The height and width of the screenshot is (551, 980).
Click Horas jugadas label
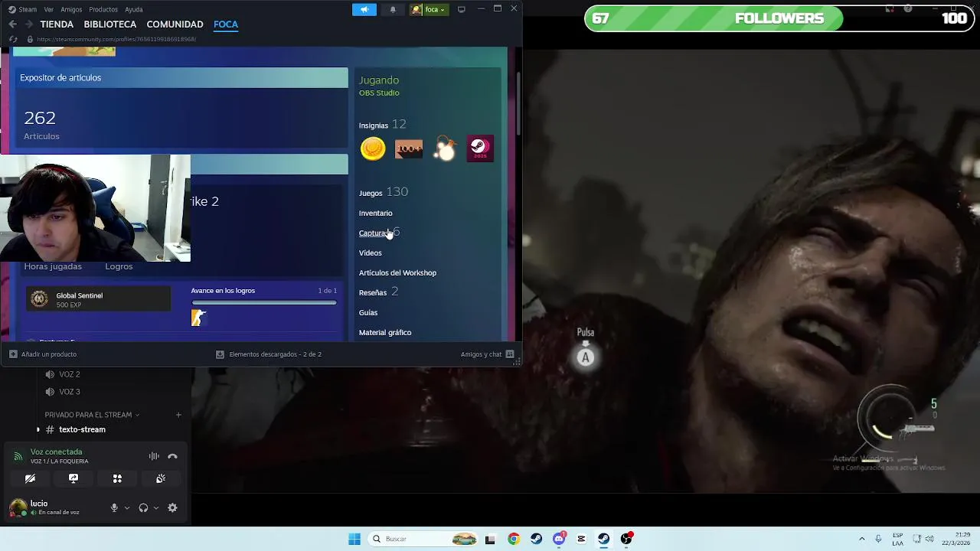tap(53, 266)
